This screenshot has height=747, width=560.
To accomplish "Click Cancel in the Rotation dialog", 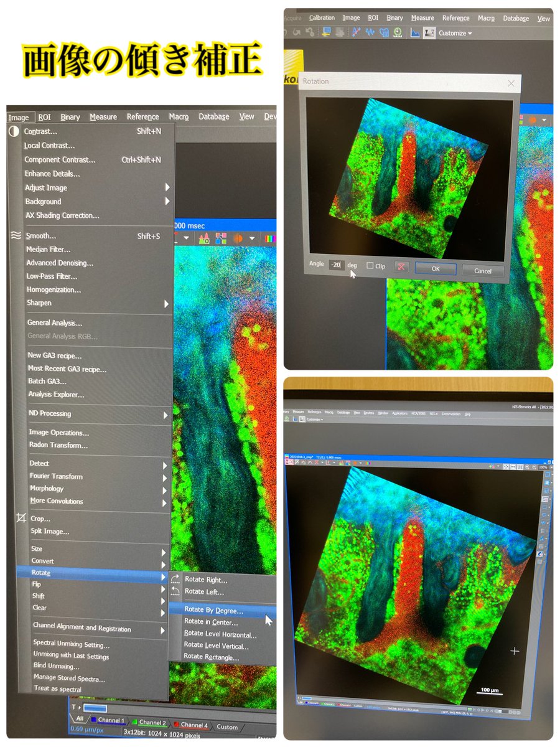I will (483, 271).
